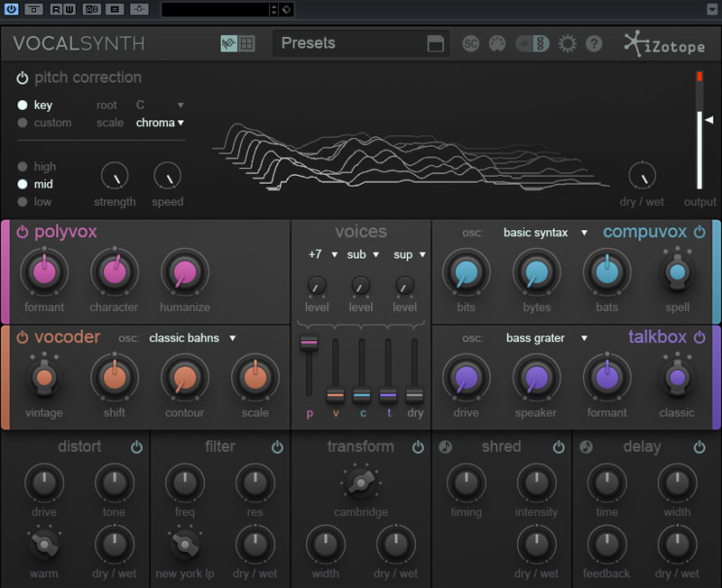Click the compuvox c mixer fader
This screenshot has height=588, width=722.
[x=362, y=395]
